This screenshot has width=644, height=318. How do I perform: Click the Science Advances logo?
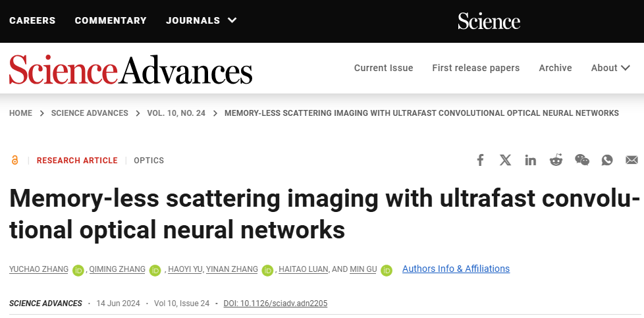[x=130, y=69]
